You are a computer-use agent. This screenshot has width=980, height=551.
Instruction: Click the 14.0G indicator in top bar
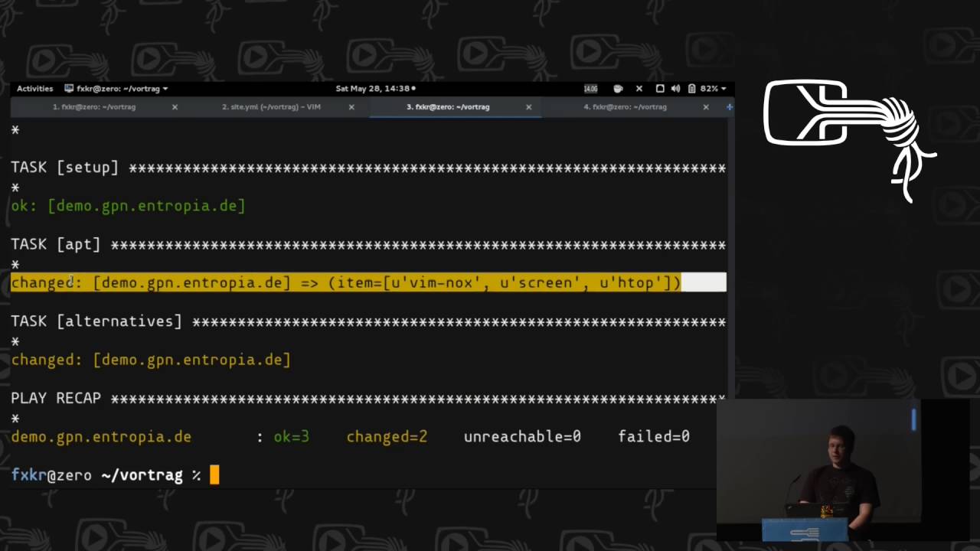(x=590, y=89)
